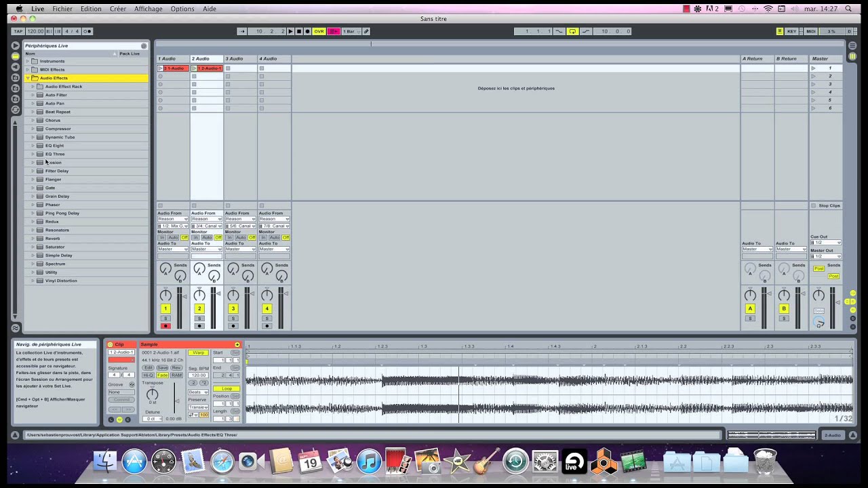
Task: Open the Beats warp mode dropdown
Action: point(198,392)
